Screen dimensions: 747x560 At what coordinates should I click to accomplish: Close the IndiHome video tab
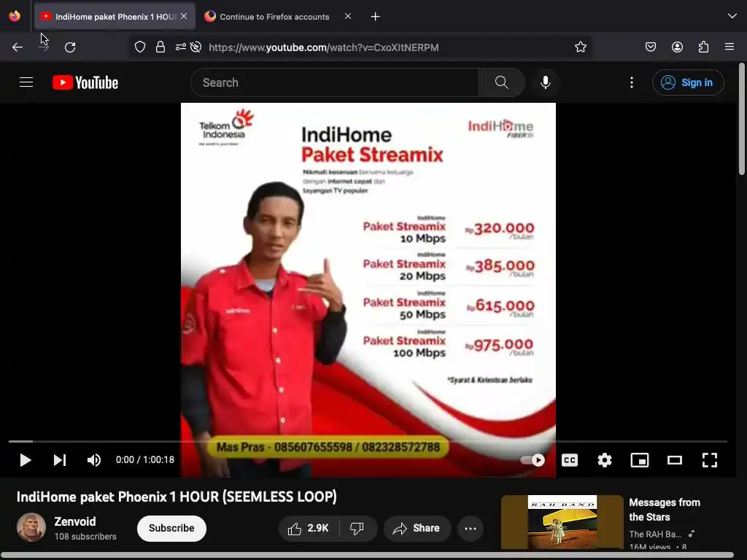click(184, 16)
